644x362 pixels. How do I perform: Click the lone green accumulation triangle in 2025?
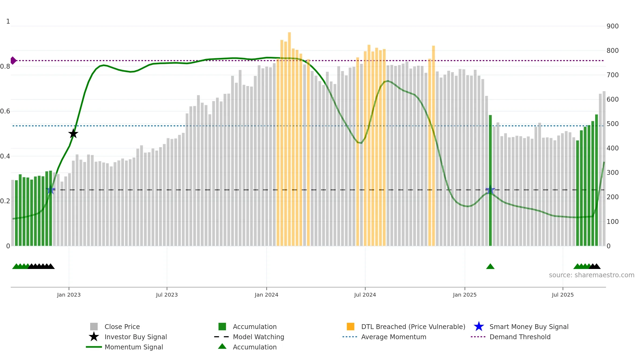[490, 266]
